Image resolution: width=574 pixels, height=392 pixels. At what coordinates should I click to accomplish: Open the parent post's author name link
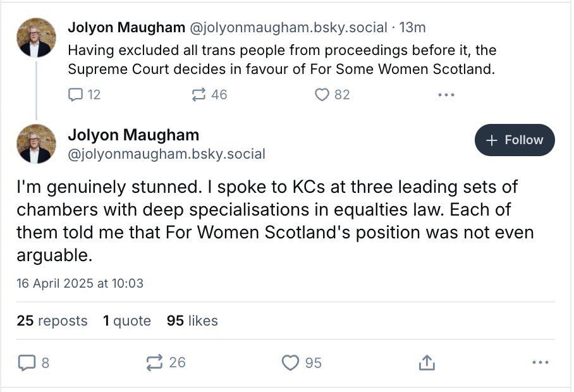point(126,27)
